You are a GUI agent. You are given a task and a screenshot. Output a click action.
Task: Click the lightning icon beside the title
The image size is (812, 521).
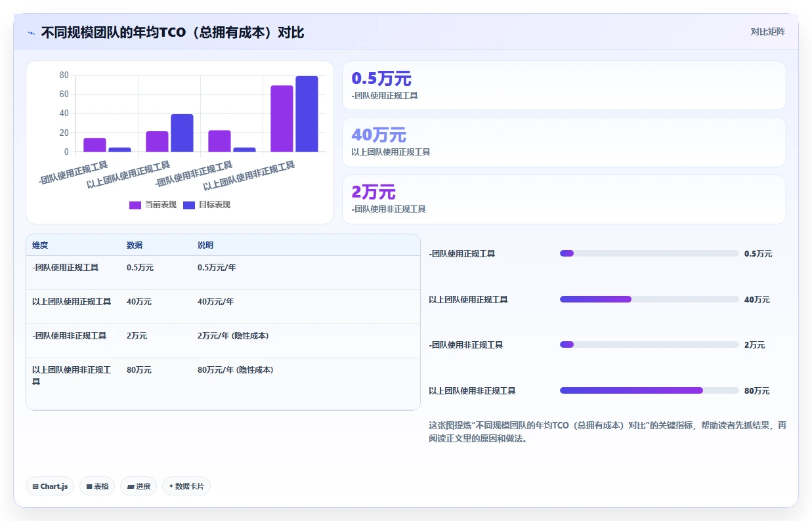tap(31, 33)
